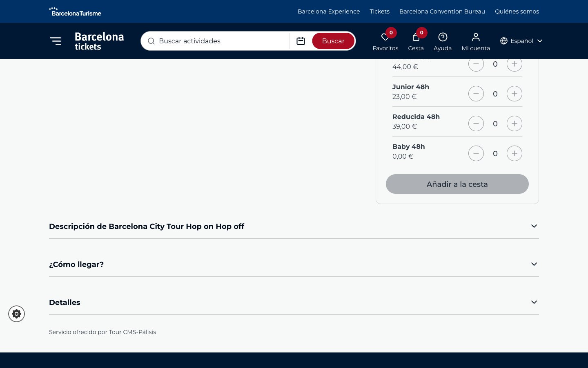Decrease Reducida 48h ticket quantity
The height and width of the screenshot is (368, 588).
pos(476,123)
